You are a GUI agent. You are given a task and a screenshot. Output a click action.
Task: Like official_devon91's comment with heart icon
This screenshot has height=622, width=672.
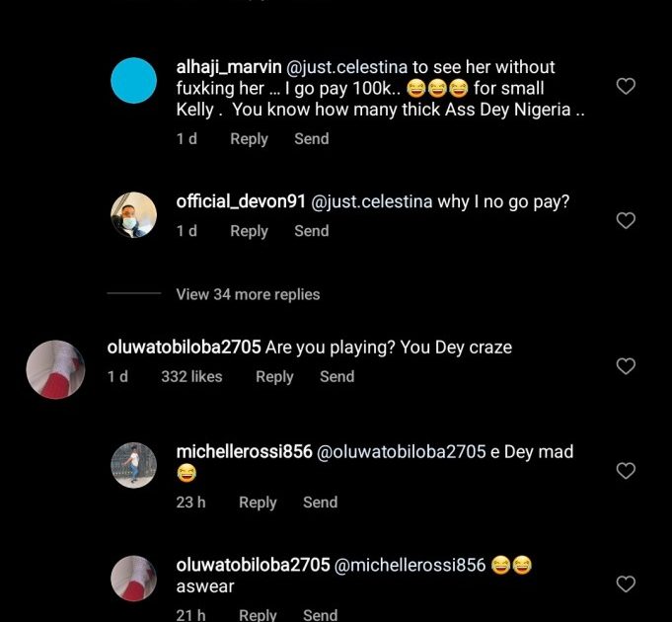pyautogui.click(x=625, y=220)
